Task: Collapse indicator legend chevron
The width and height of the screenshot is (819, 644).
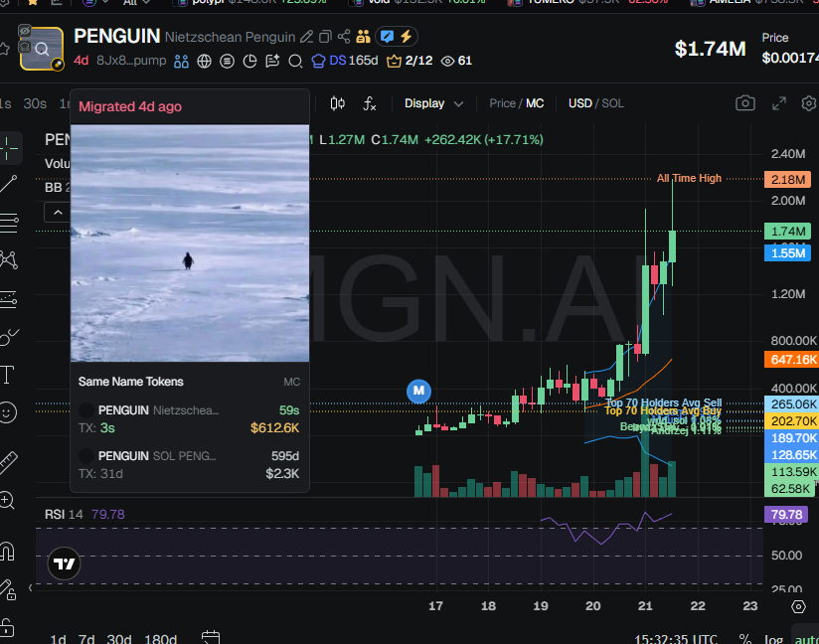Action: [x=58, y=213]
